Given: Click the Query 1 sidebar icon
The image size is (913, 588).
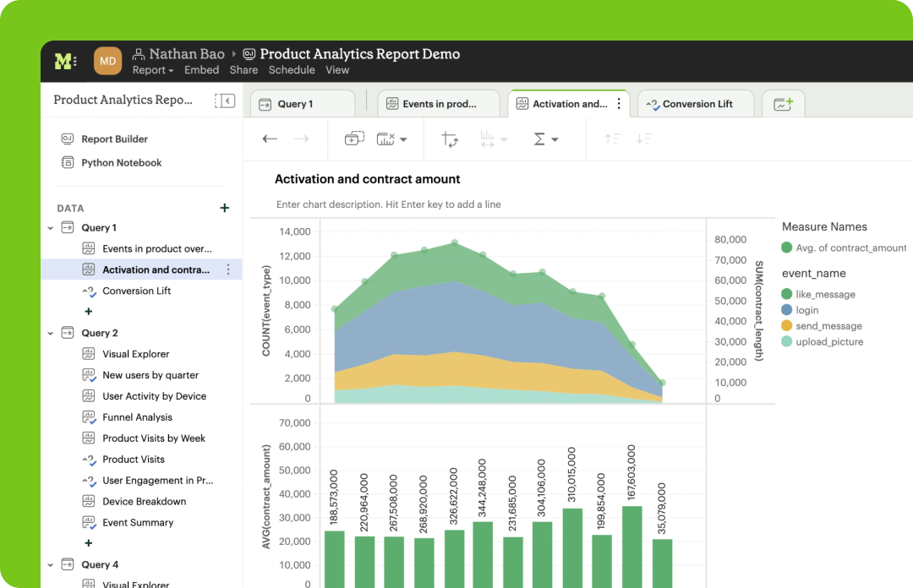Looking at the screenshot, I should coord(68,227).
